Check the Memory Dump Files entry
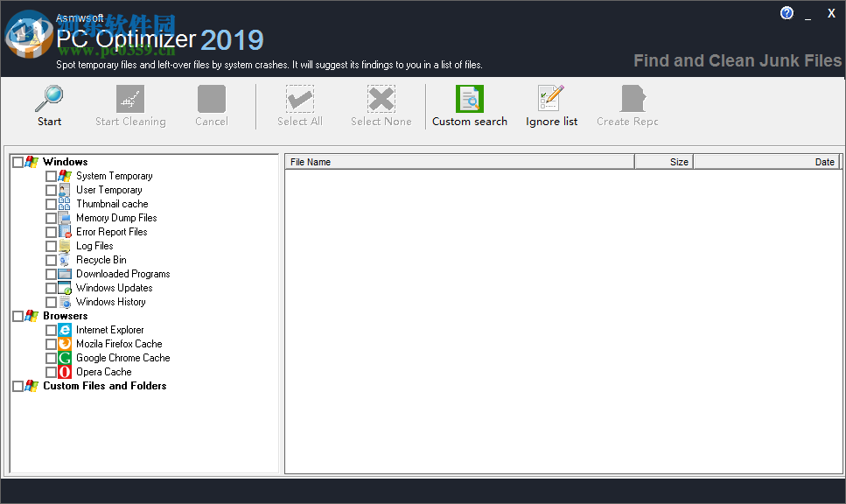Screen dimensions: 846x504 coord(51,218)
